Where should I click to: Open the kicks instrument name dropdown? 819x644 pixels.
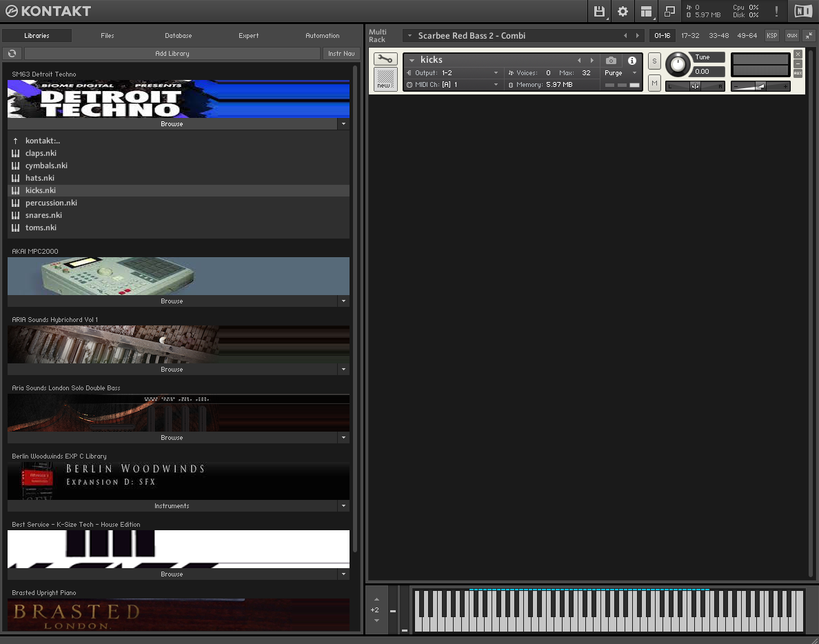(412, 60)
